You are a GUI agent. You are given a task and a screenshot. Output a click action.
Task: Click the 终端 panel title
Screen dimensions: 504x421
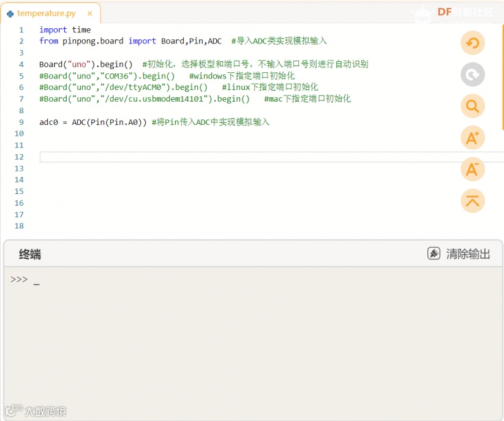[30, 254]
